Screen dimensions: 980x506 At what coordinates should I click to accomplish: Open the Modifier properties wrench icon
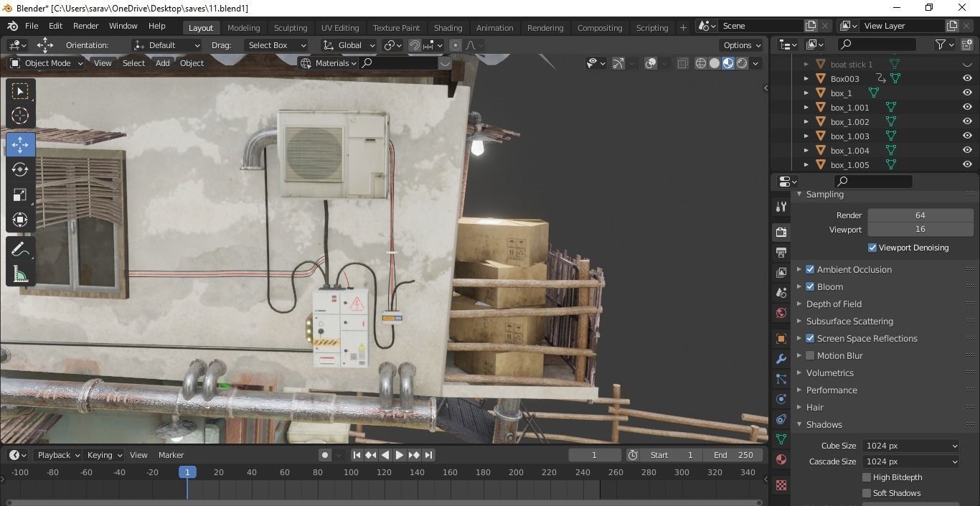[x=781, y=358]
